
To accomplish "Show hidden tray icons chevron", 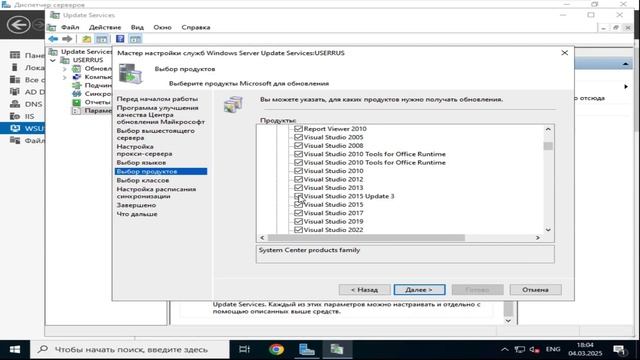I will tap(505, 350).
